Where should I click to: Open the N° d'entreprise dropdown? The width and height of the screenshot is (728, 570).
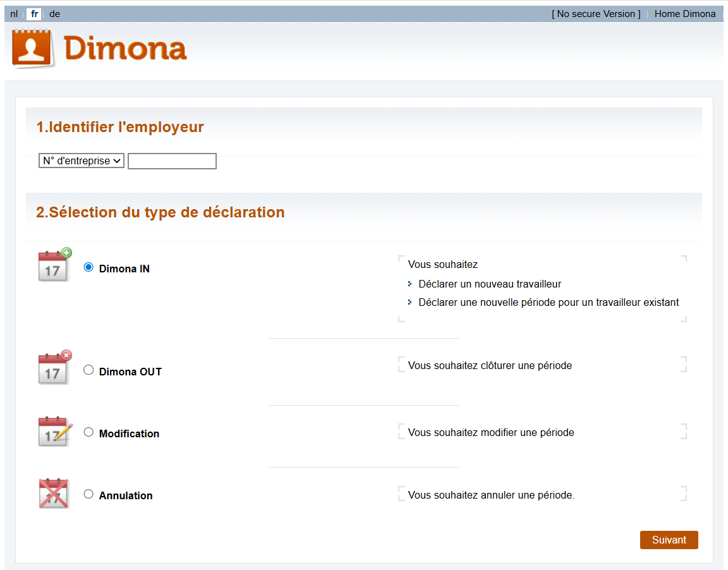coord(82,161)
